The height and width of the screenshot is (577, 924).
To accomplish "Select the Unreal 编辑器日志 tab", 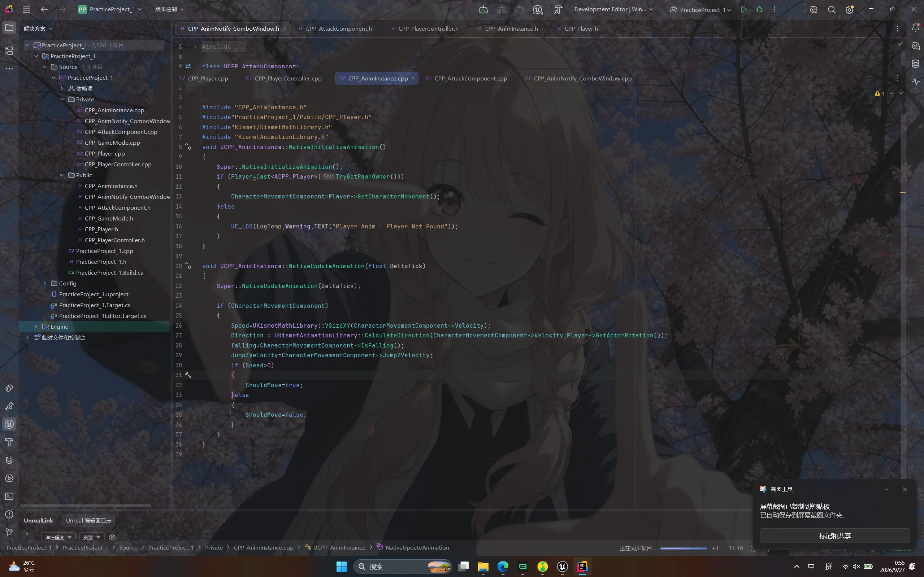I will tap(88, 520).
